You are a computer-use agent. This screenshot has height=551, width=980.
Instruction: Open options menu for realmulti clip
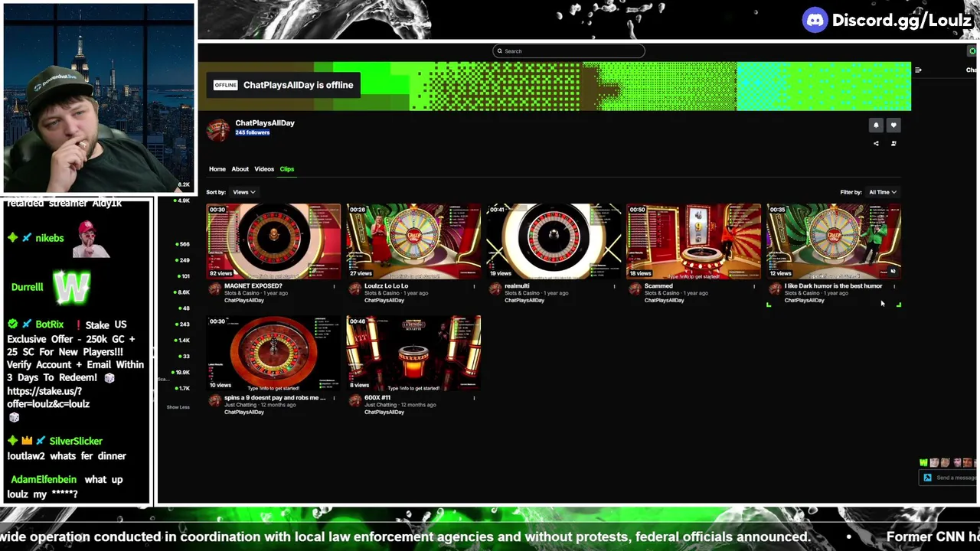614,286
